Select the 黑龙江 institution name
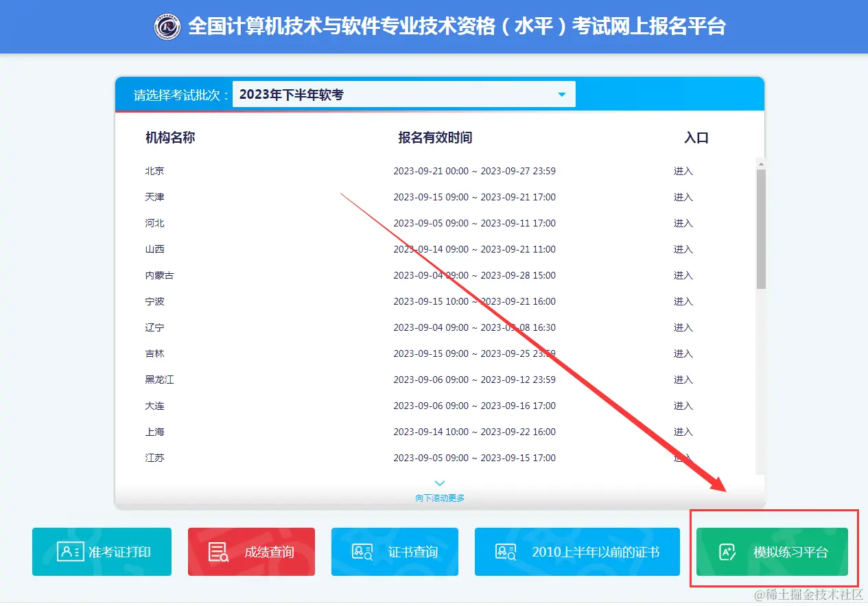The image size is (868, 606). pyautogui.click(x=159, y=380)
